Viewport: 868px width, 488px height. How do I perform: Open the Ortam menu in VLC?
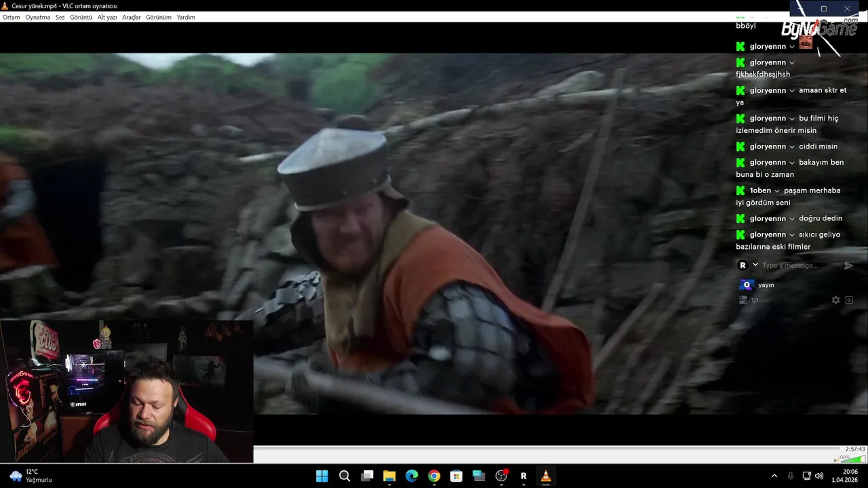(x=12, y=17)
